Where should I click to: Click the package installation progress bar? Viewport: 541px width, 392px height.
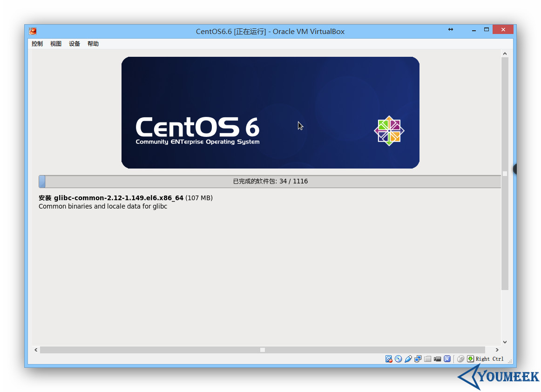click(270, 181)
